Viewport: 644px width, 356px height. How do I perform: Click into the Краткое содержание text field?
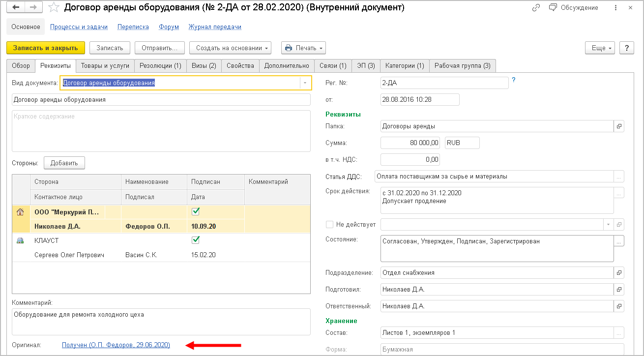(x=161, y=131)
